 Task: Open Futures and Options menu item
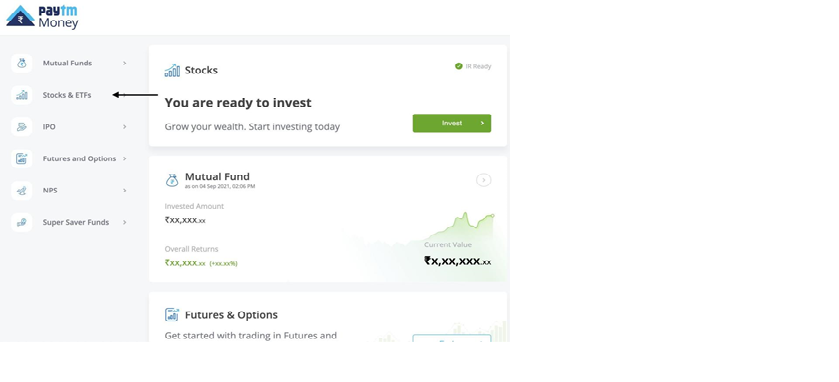79,158
